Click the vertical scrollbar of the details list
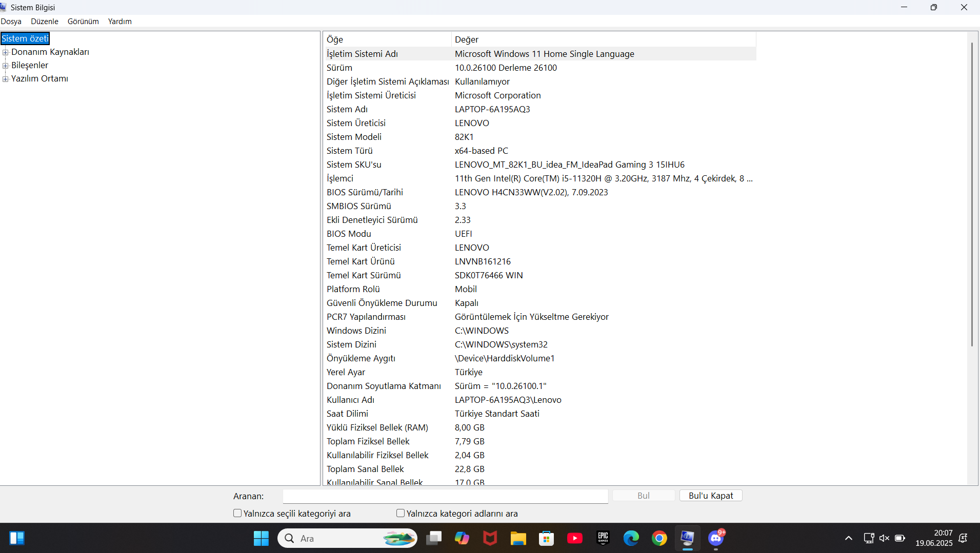This screenshot has height=553, width=980. coord(972,195)
